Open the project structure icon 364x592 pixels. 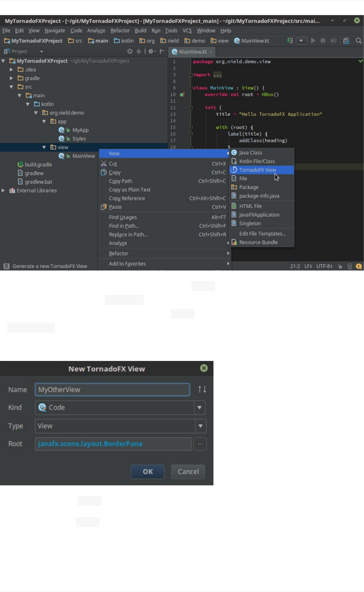[x=346, y=41]
